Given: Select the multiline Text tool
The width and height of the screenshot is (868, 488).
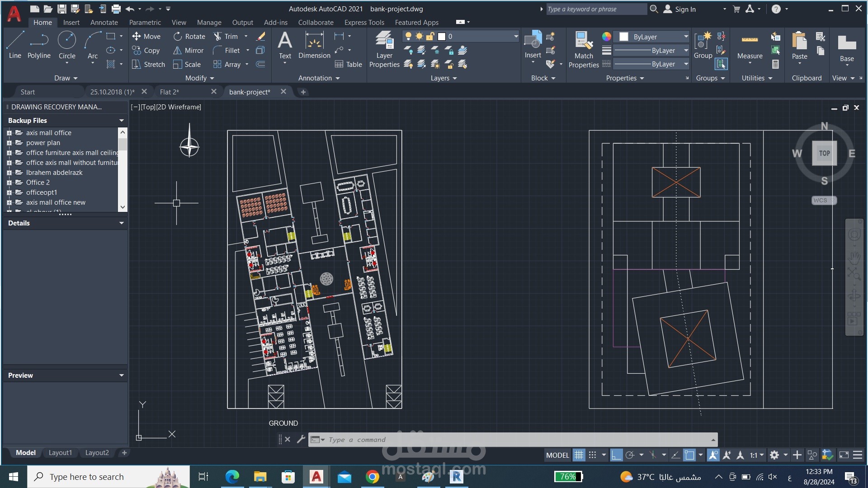Looking at the screenshot, I should [285, 45].
